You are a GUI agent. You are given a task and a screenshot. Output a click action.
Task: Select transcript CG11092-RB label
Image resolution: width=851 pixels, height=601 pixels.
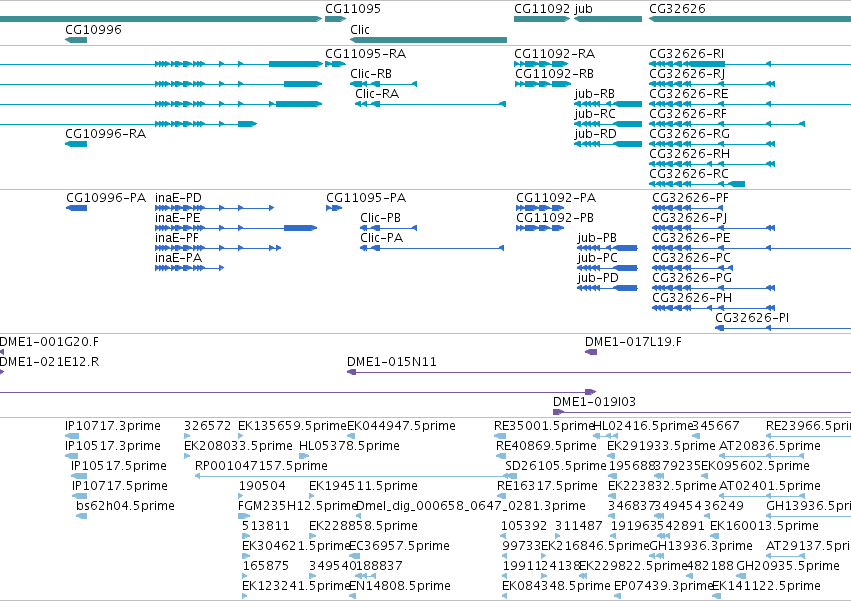(x=554, y=74)
